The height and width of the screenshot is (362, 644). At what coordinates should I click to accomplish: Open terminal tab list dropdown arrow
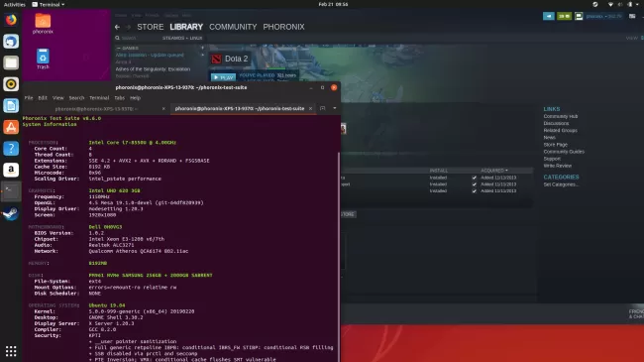point(335,108)
